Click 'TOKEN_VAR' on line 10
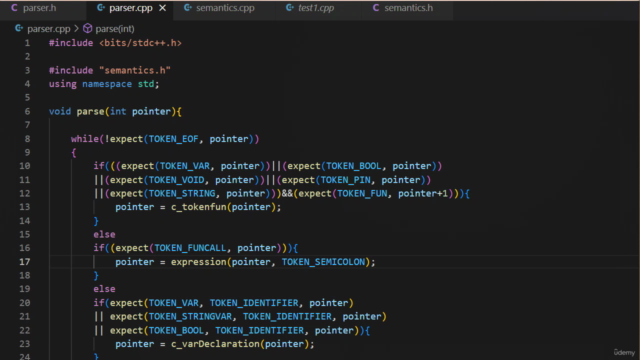This screenshot has height=360, width=640. 184,166
